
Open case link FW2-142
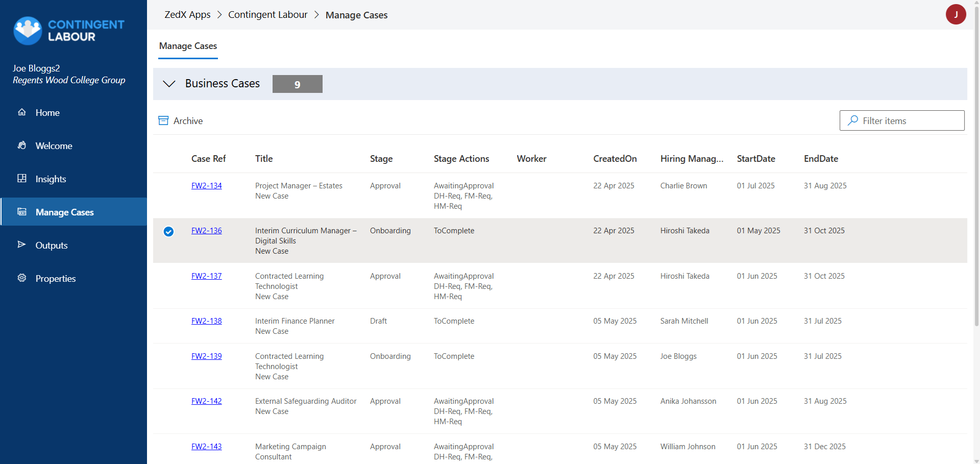pos(207,401)
